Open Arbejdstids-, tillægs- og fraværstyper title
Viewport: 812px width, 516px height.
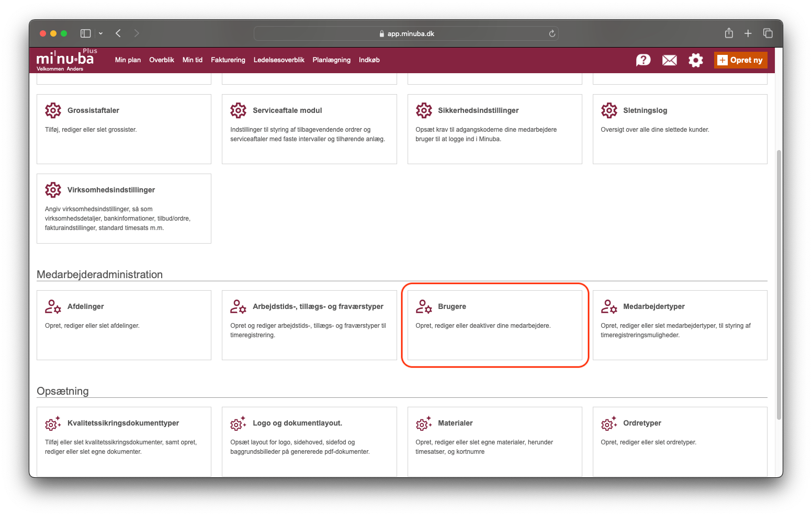pyautogui.click(x=318, y=306)
